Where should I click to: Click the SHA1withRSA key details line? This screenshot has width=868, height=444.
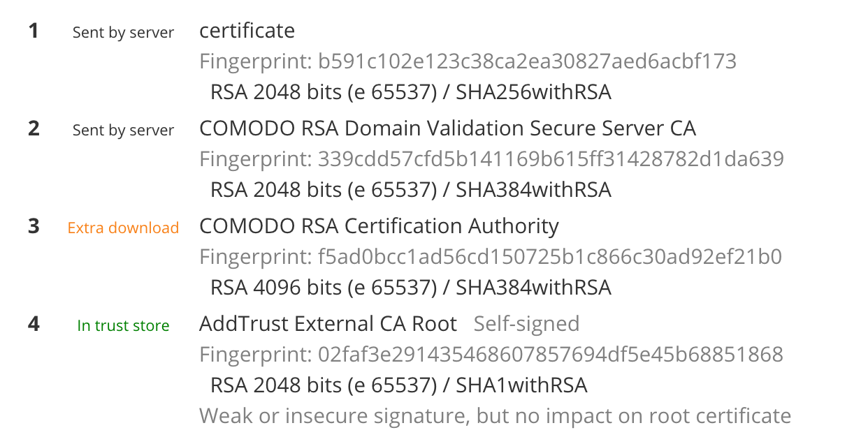[x=399, y=385]
